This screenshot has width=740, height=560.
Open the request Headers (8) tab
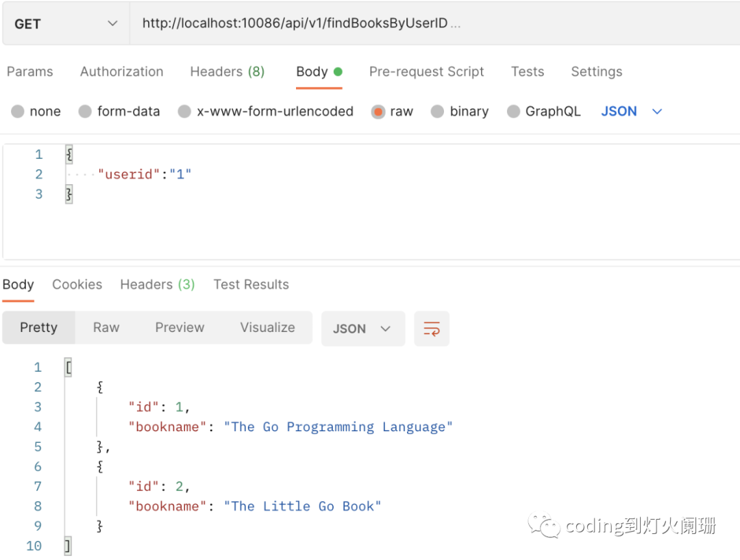click(227, 72)
